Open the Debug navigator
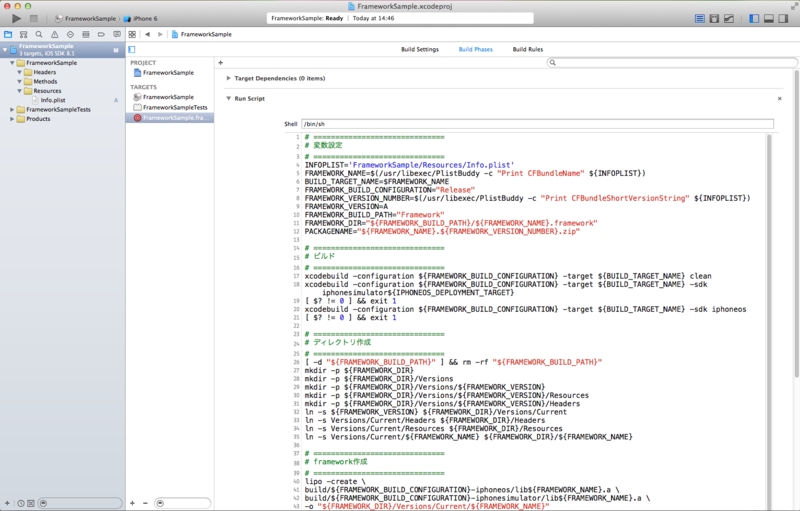This screenshot has width=800, height=511. click(86, 34)
